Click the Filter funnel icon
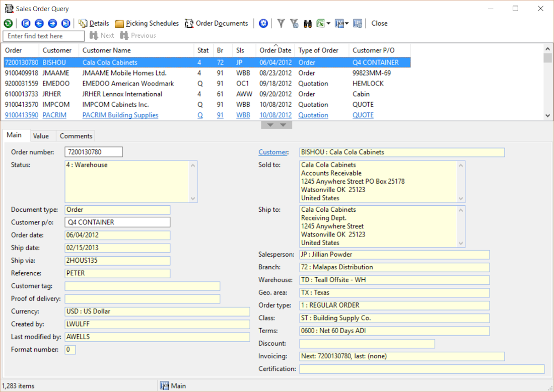Viewport: 554px width, 392px height. pos(281,23)
